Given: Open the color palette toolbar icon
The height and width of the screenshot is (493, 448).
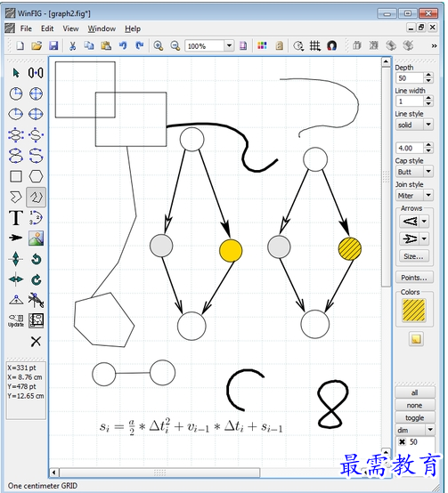Looking at the screenshot, I should (262, 46).
